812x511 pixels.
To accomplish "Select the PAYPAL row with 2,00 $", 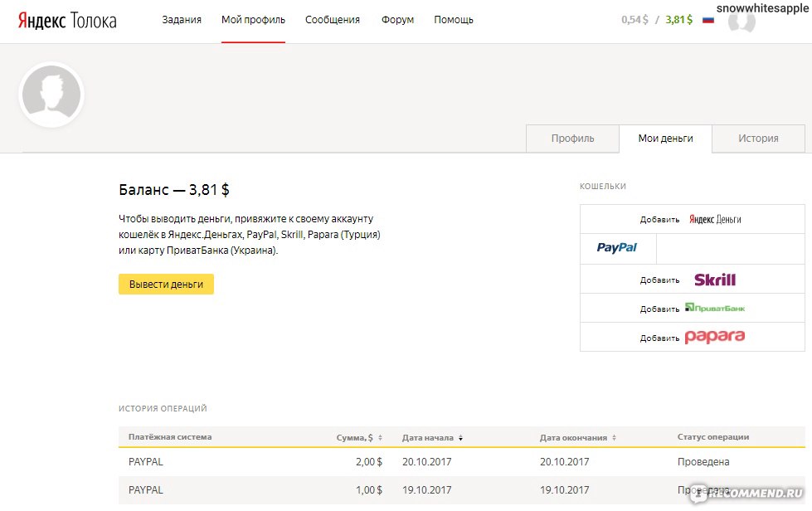I will [461, 462].
